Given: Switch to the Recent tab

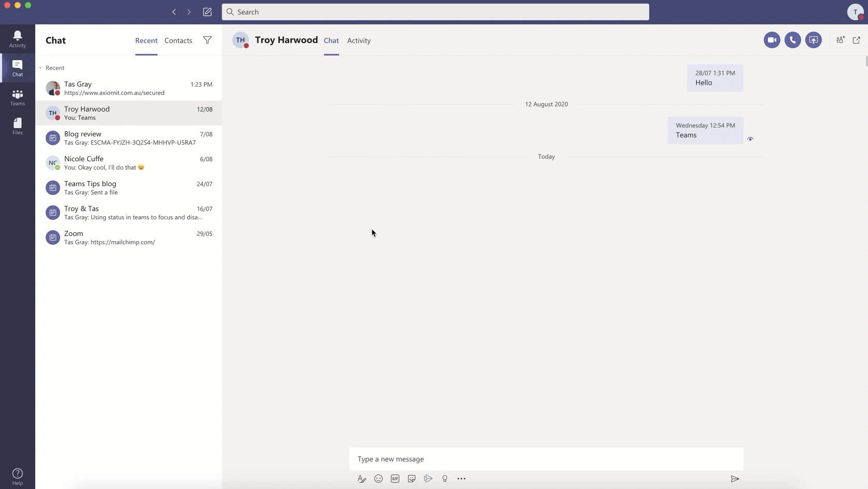Looking at the screenshot, I should click(x=146, y=40).
